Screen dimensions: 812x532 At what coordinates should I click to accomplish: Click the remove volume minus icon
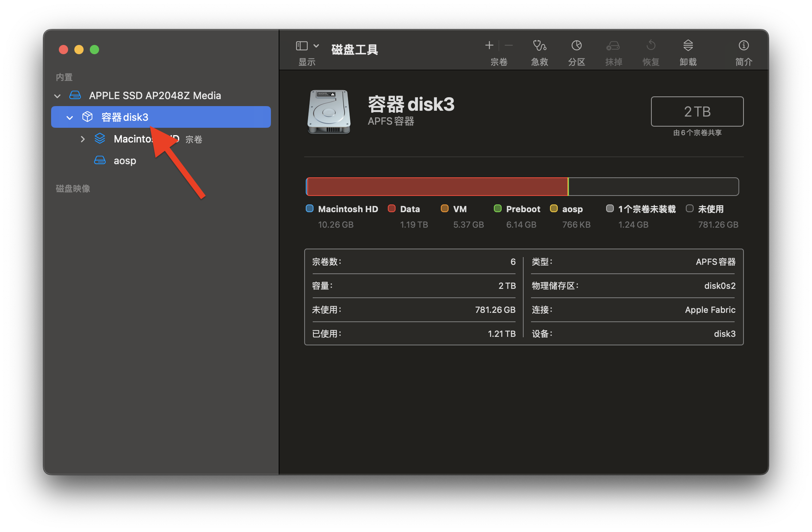509,46
